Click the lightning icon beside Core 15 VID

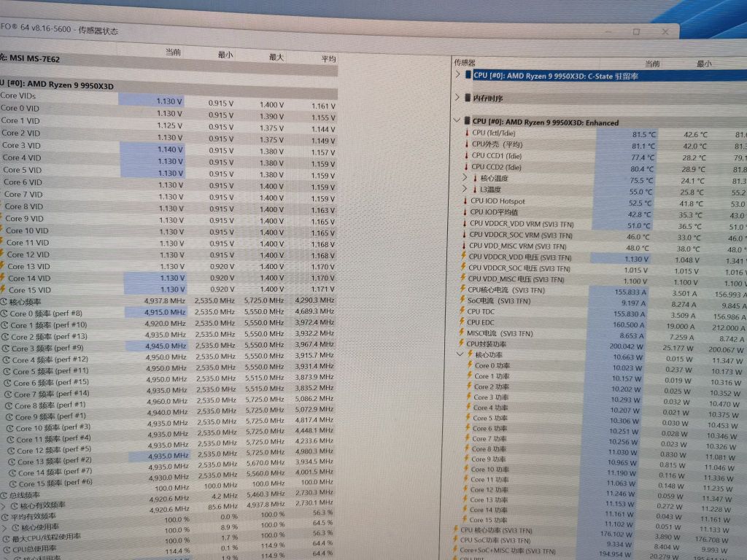coord(4,289)
